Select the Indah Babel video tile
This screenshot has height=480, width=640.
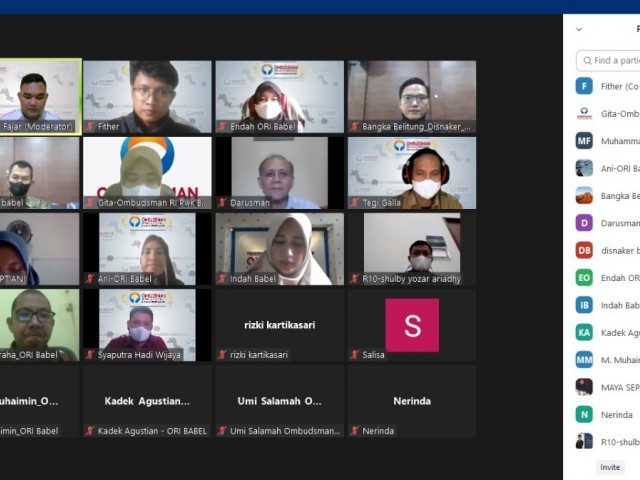tap(279, 248)
